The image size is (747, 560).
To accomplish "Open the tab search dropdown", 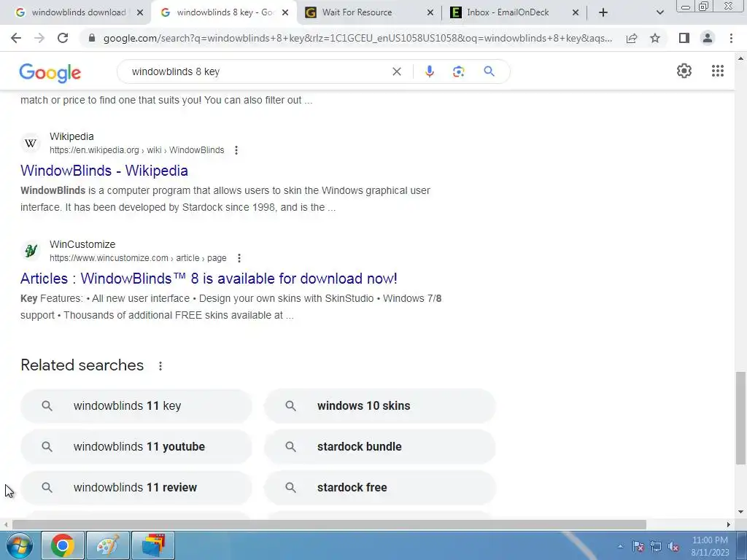I will (659, 12).
